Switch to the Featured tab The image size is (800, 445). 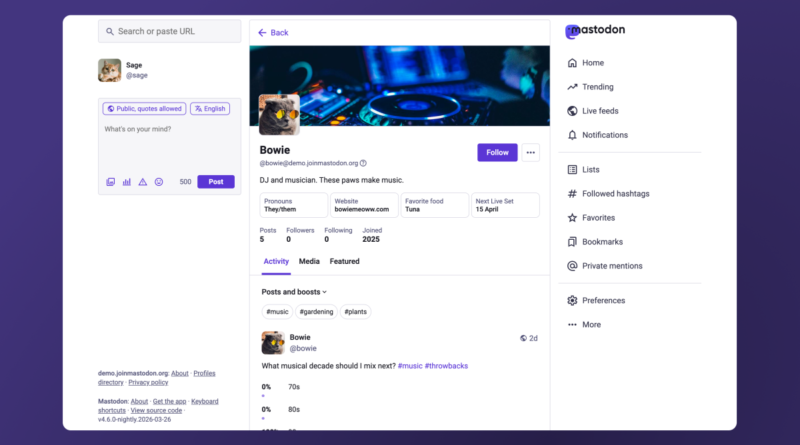pyautogui.click(x=344, y=261)
